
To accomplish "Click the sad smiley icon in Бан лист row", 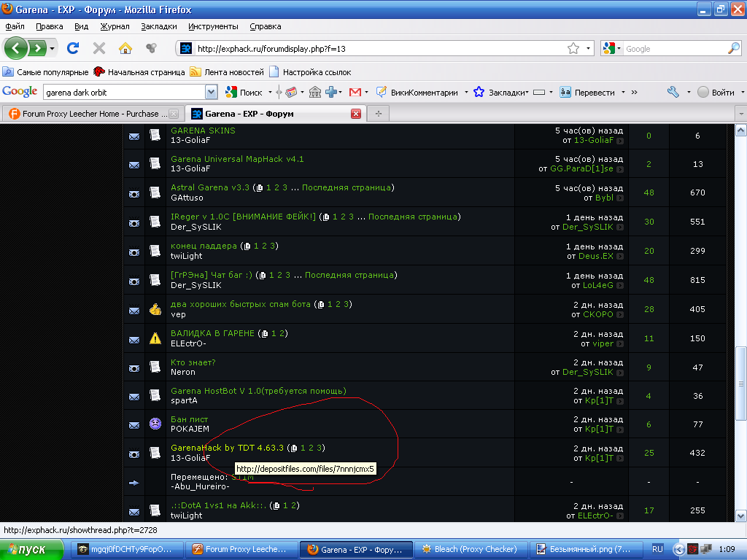I will point(155,424).
